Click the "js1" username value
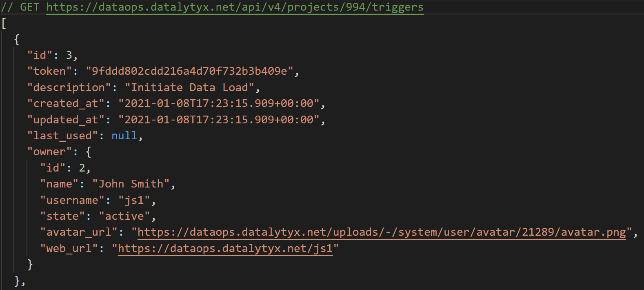This screenshot has height=290, width=644. pyautogui.click(x=134, y=200)
